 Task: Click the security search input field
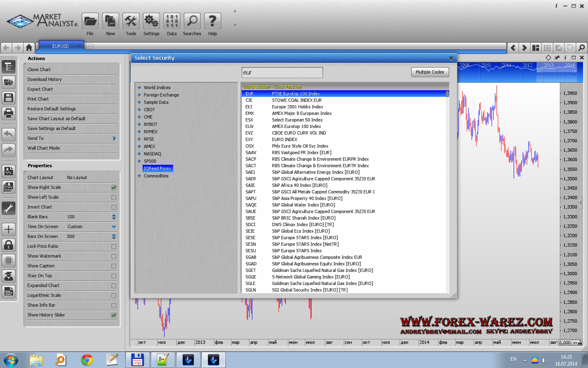282,72
